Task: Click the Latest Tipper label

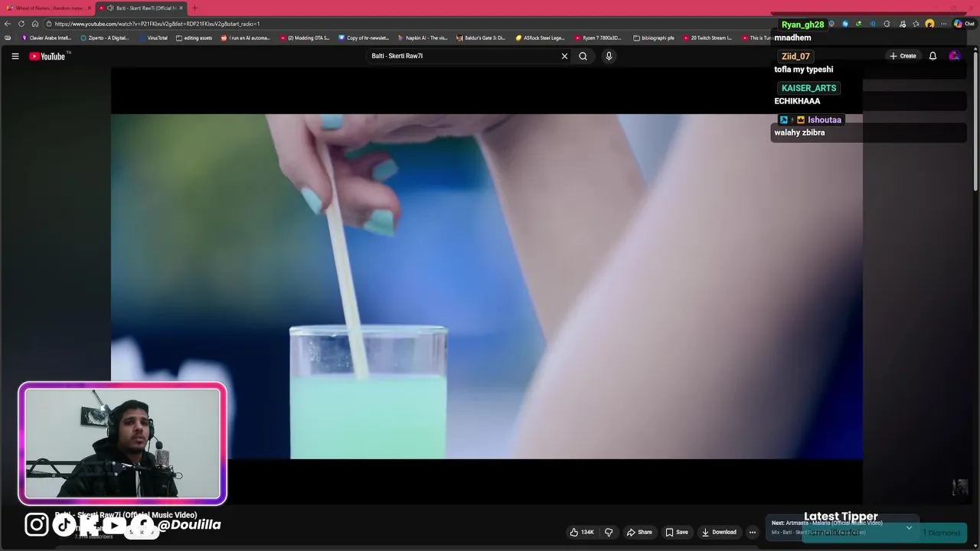Action: tap(841, 517)
